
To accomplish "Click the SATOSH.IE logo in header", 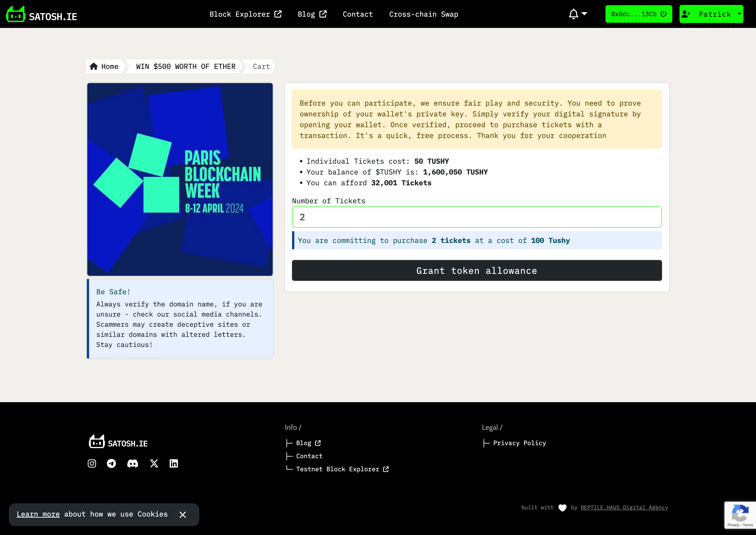I will tap(41, 14).
